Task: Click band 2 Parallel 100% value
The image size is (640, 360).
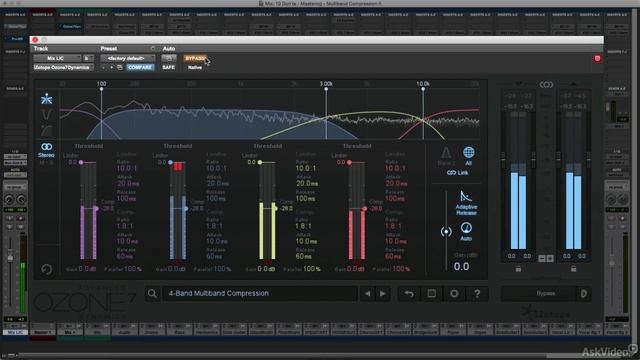Action: [222, 269]
